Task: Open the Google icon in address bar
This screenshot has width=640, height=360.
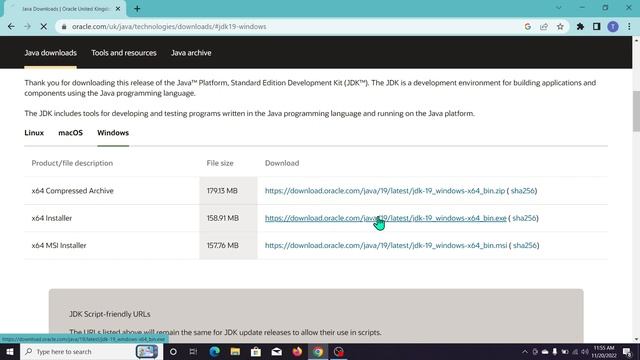Action: (x=527, y=27)
